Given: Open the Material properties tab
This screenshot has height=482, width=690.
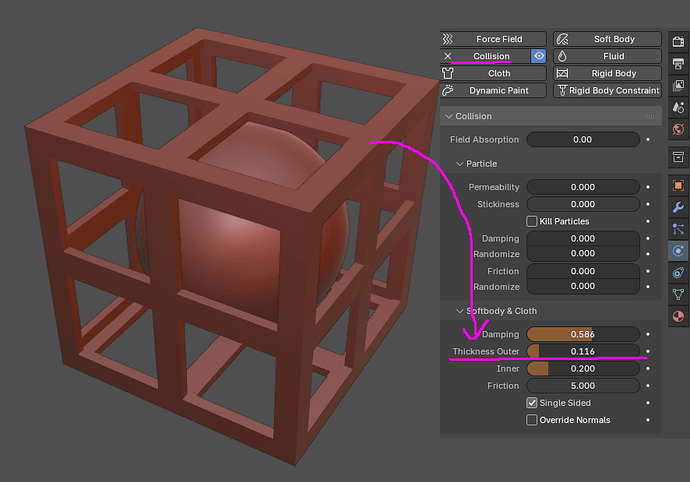Looking at the screenshot, I should point(678,316).
